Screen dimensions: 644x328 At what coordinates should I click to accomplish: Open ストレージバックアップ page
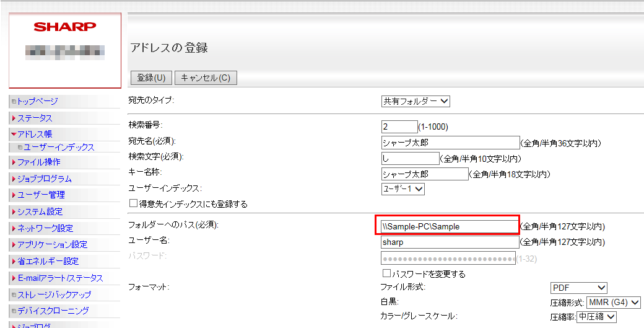pyautogui.click(x=54, y=295)
